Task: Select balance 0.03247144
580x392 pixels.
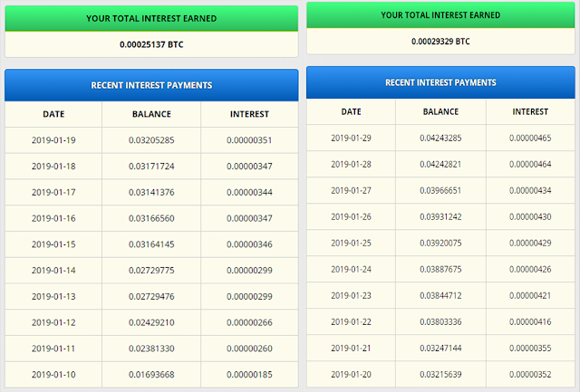Action: point(440,348)
